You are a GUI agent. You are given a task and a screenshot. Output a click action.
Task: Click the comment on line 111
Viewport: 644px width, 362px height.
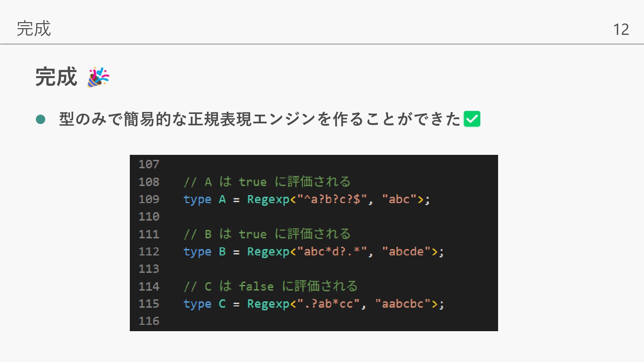[267, 234]
